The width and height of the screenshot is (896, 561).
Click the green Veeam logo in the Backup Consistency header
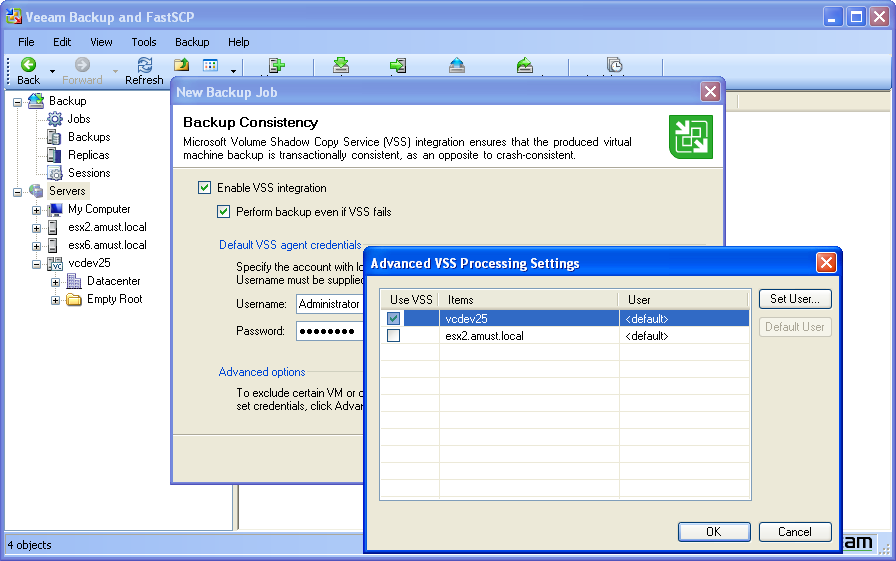[691, 137]
